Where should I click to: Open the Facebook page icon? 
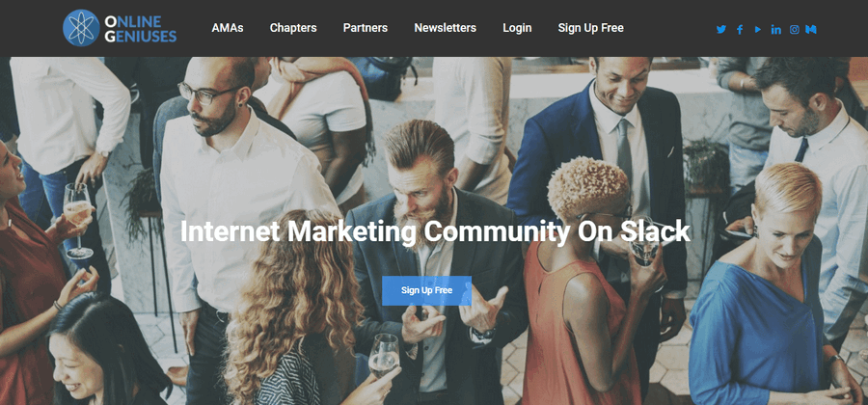pos(740,29)
